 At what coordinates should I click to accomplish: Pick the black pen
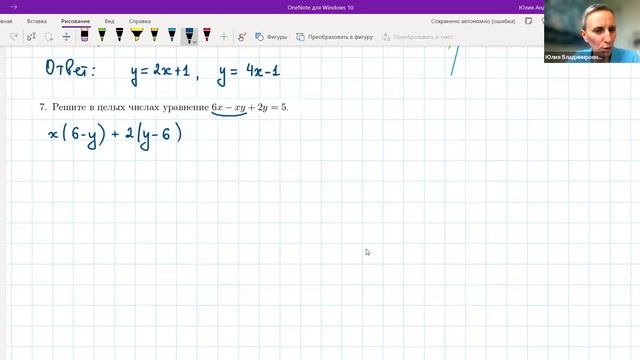(x=119, y=35)
